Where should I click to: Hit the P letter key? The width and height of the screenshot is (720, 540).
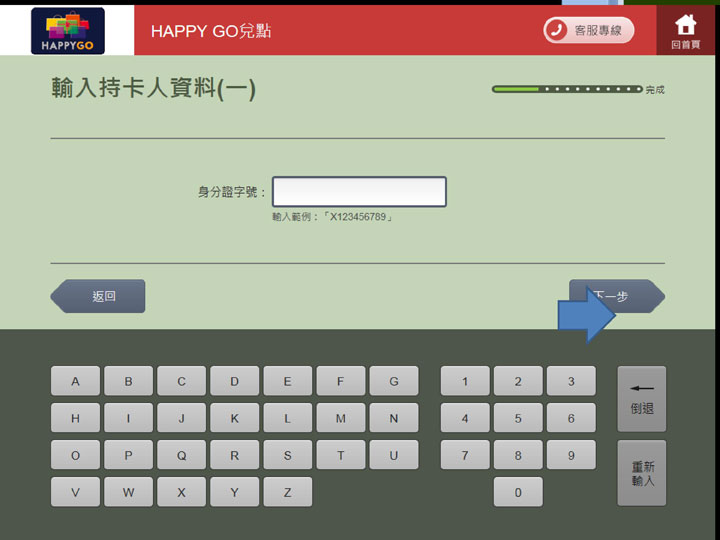point(129,455)
